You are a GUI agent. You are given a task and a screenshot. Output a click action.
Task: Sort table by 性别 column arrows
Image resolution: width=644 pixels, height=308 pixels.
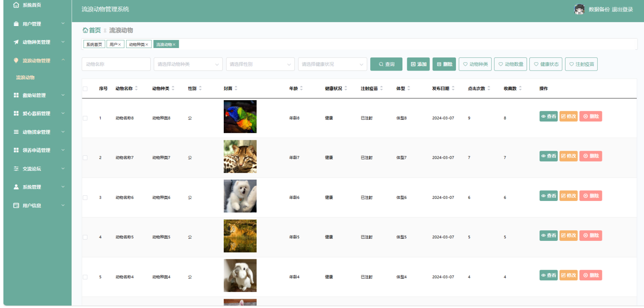200,88
